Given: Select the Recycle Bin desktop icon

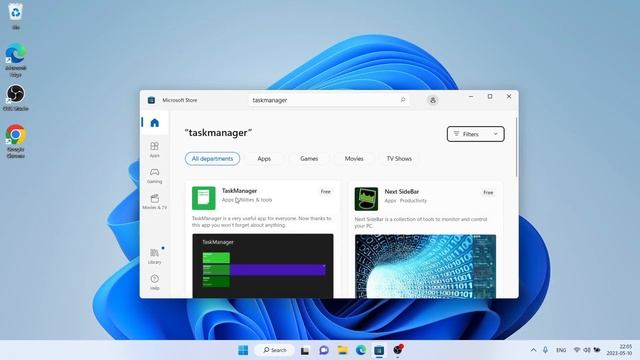Looking at the screenshot, I should (16, 16).
